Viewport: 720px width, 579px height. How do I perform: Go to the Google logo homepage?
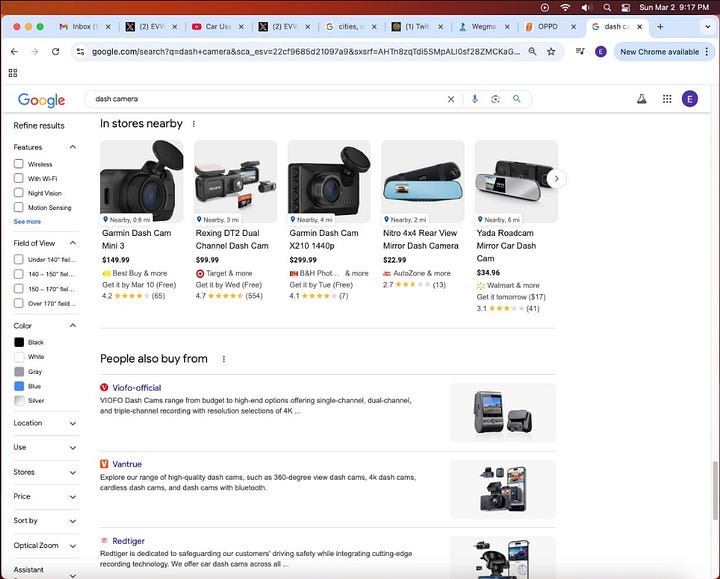pos(41,100)
